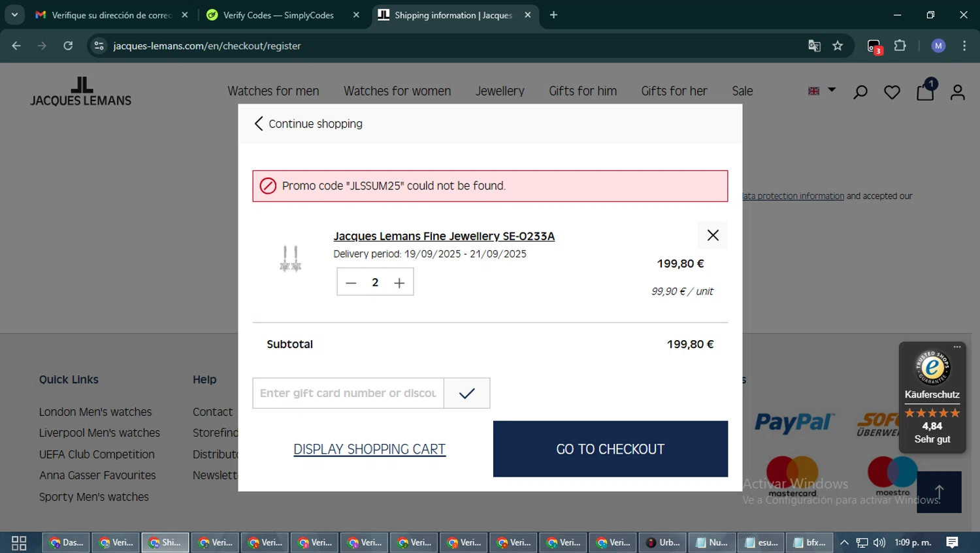Open the volume speaker icon
The width and height of the screenshot is (980, 553).
point(879,543)
